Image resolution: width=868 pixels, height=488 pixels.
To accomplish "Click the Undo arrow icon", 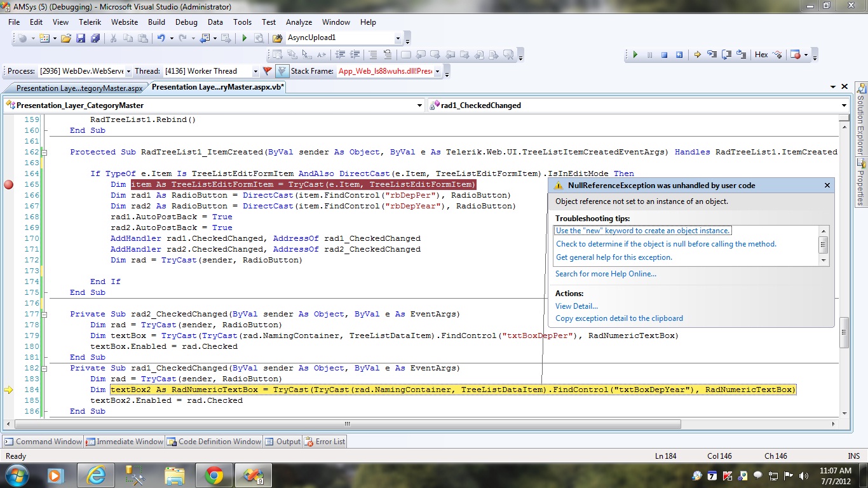I will pyautogui.click(x=161, y=38).
